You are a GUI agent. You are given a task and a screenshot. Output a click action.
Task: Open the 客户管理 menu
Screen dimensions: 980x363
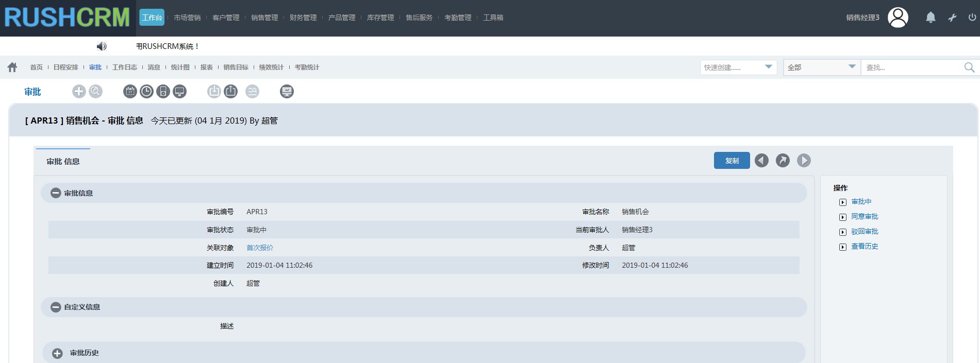click(x=226, y=18)
